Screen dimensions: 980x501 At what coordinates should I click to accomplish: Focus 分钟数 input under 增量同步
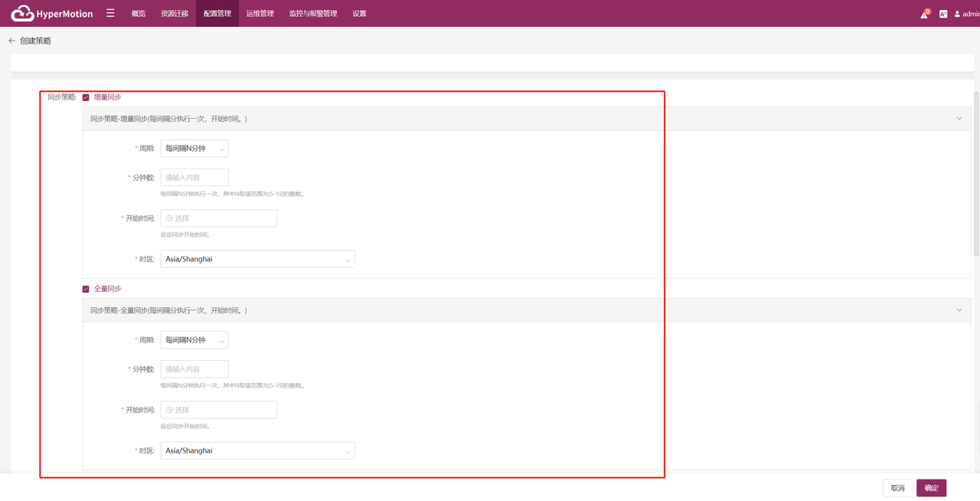pyautogui.click(x=194, y=177)
